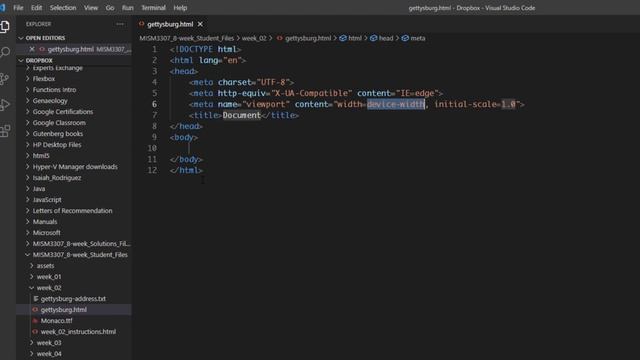The image size is (640, 360).
Task: Click the week_02 breadcrumb segment
Action: tap(254, 38)
